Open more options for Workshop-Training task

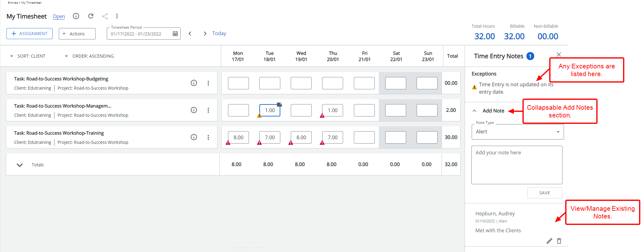(x=208, y=137)
